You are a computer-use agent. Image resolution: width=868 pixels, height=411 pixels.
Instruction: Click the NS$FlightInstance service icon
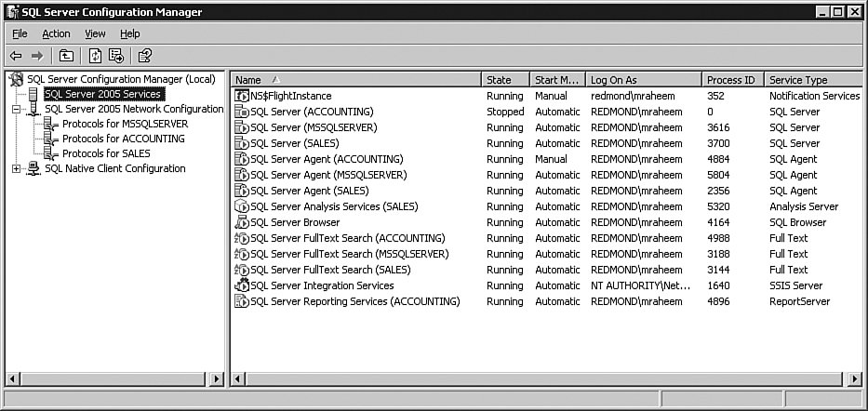242,96
